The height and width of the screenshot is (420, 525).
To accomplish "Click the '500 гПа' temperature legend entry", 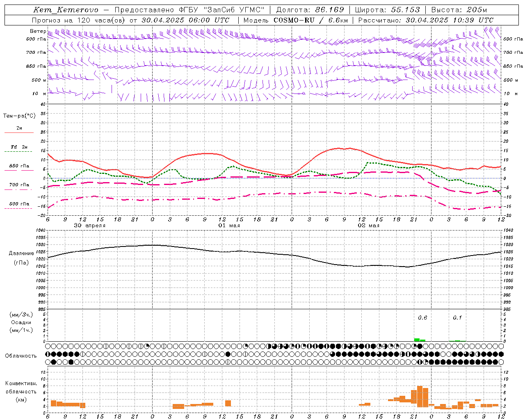I will 19,204.
